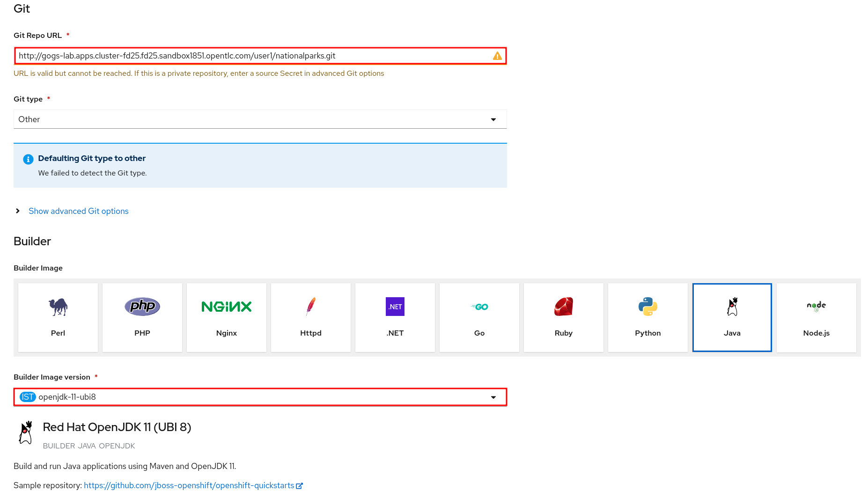Click the Git type label
This screenshot has height=498, width=868.
click(x=28, y=99)
